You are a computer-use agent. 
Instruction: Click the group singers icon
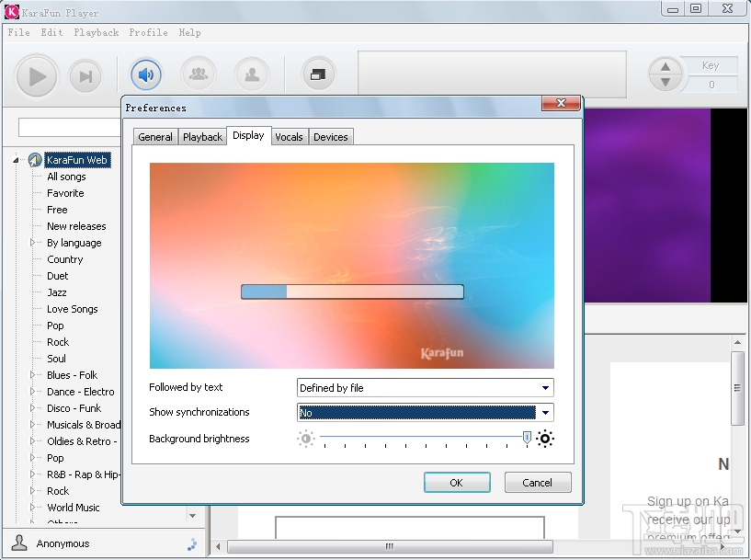[x=198, y=74]
